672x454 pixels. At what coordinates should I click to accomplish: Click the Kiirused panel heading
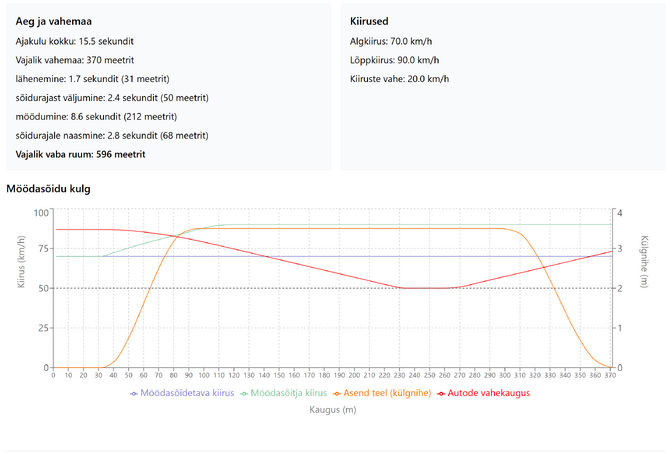[x=370, y=21]
